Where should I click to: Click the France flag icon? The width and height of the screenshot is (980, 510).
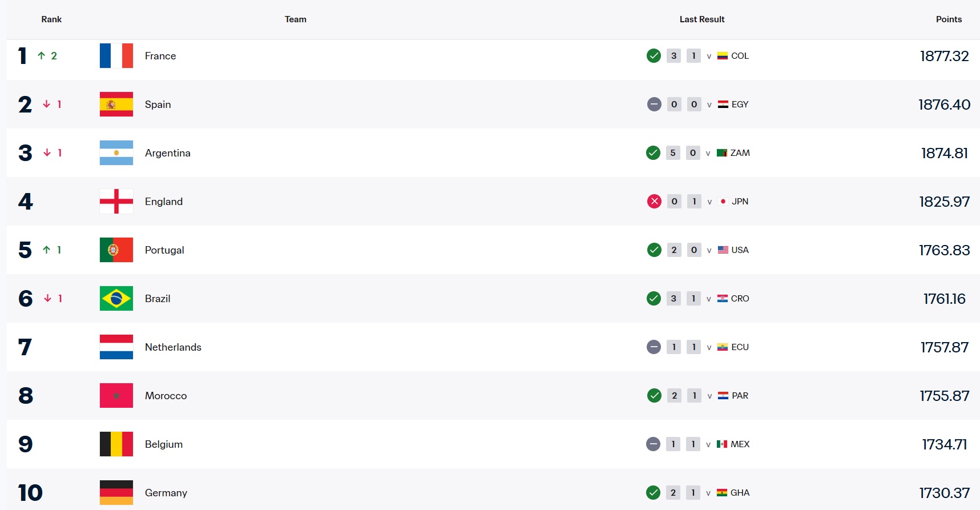pyautogui.click(x=116, y=56)
